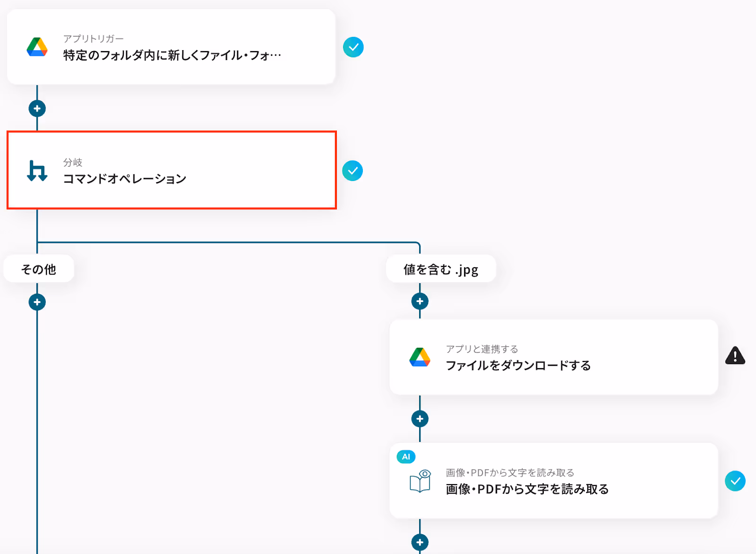The width and height of the screenshot is (756, 554).
Task: Add step below the OCR card
Action: pyautogui.click(x=420, y=542)
